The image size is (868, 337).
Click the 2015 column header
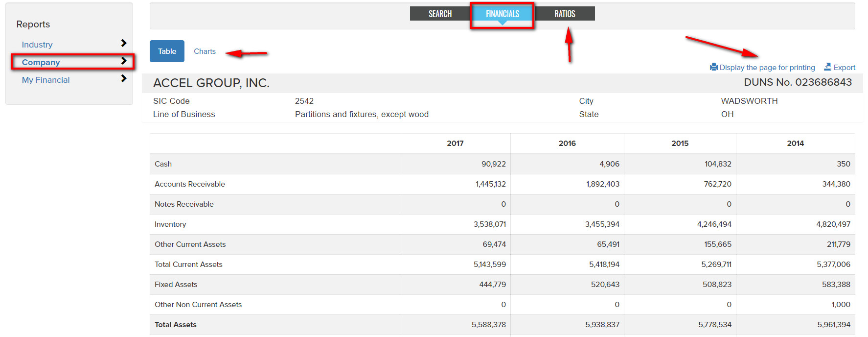pyautogui.click(x=680, y=144)
